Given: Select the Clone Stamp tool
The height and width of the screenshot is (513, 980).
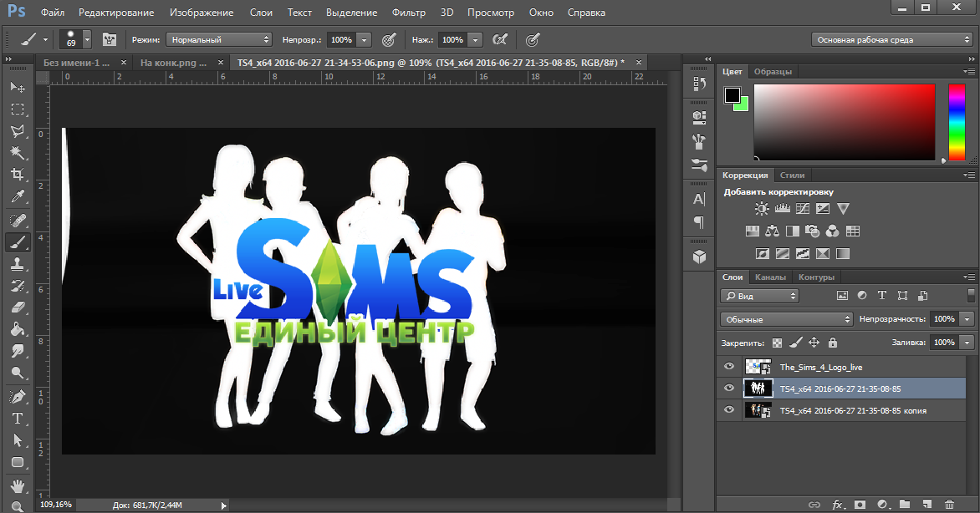Looking at the screenshot, I should 18,264.
